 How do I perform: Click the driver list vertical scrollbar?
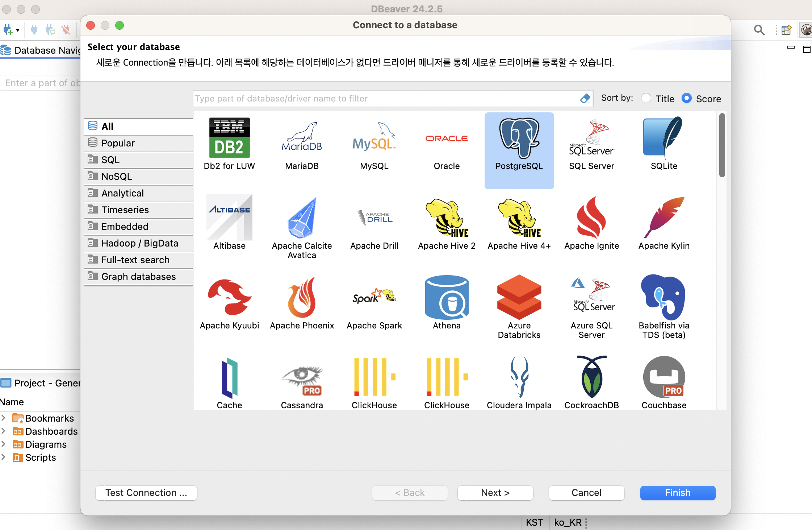point(722,145)
